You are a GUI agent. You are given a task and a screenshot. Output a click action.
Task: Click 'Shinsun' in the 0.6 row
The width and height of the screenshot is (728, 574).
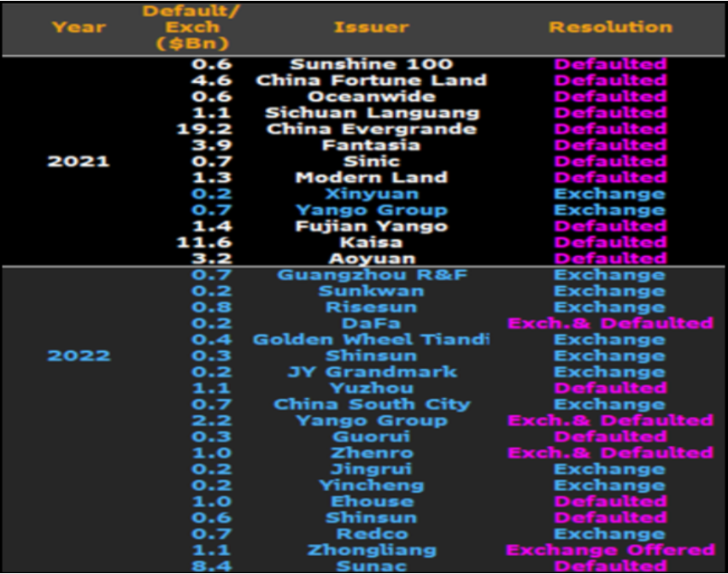click(371, 518)
